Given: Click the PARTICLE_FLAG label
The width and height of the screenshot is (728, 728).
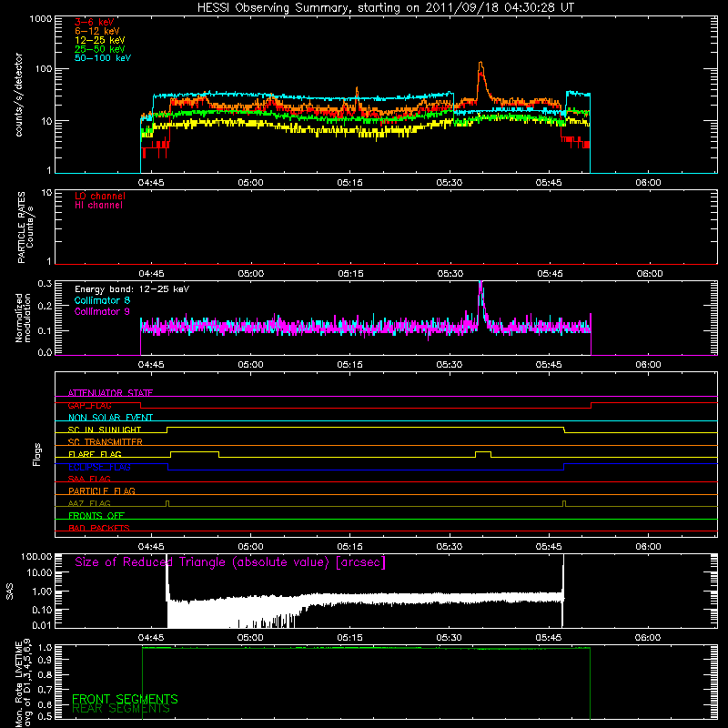Looking at the screenshot, I should (102, 491).
